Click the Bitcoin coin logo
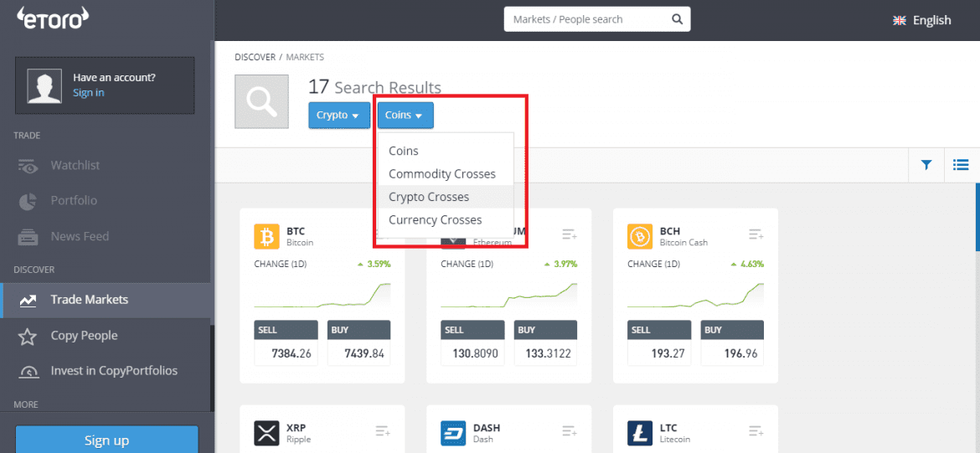 pyautogui.click(x=267, y=236)
